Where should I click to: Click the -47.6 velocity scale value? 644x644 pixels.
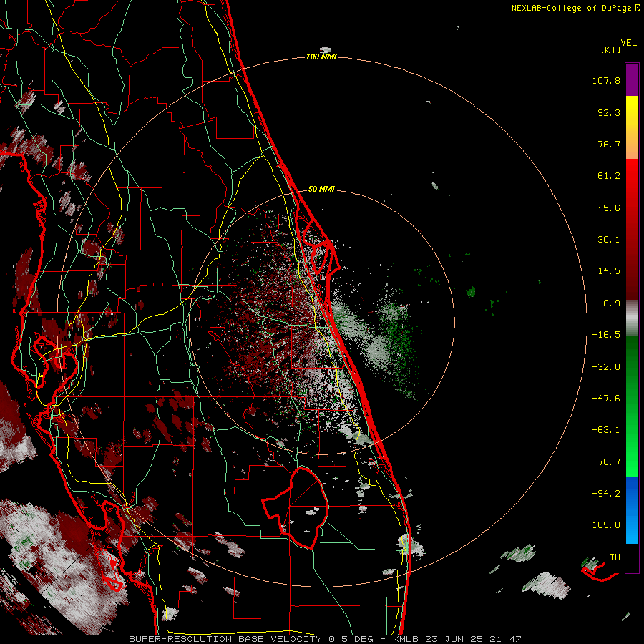(606, 399)
